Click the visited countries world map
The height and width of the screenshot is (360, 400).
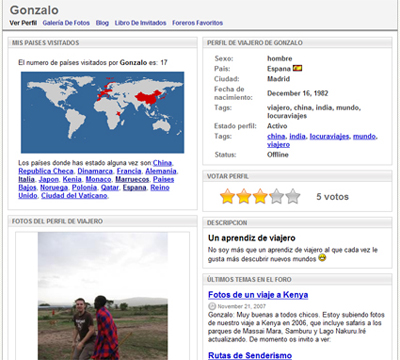102,112
